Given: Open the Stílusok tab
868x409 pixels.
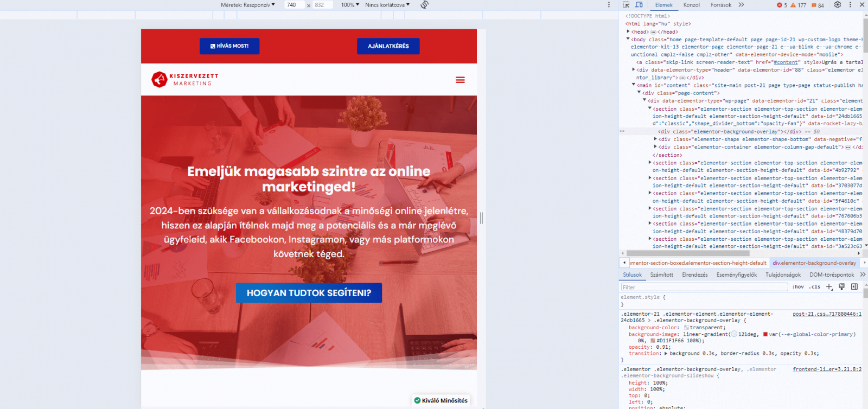Looking at the screenshot, I should 632,274.
